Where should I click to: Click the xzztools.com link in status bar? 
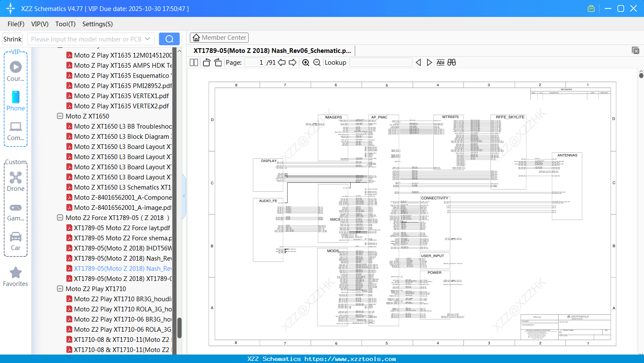coord(350,359)
